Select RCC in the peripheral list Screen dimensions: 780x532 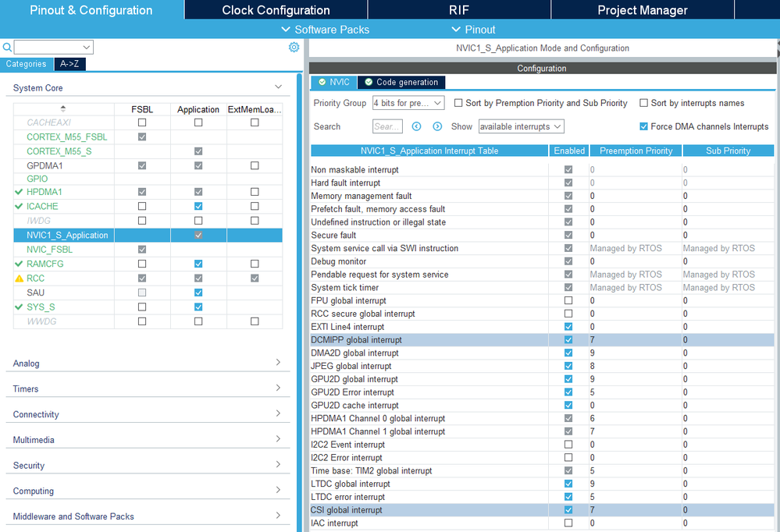point(36,278)
